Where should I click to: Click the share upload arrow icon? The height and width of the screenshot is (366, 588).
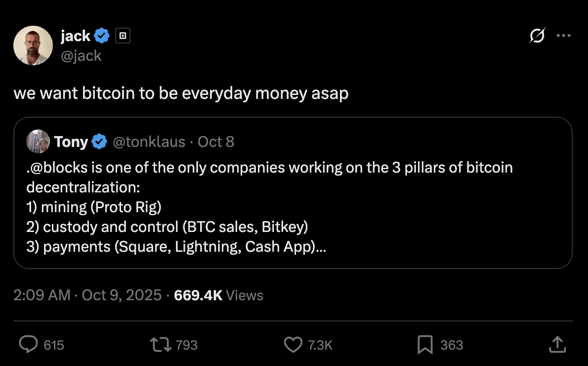click(x=557, y=344)
